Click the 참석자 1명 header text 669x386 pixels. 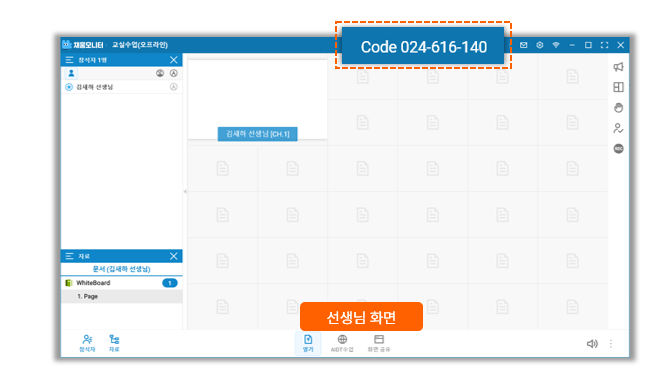point(93,60)
